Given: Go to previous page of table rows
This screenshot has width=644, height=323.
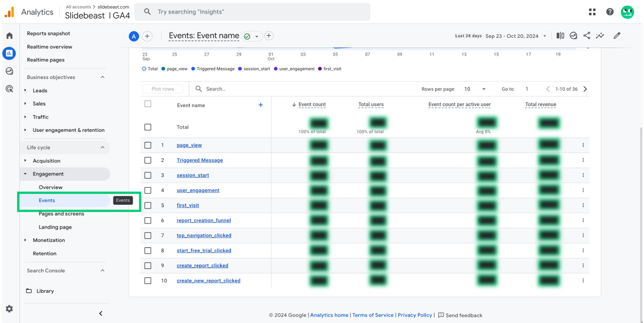Looking at the screenshot, I should pyautogui.click(x=548, y=89).
